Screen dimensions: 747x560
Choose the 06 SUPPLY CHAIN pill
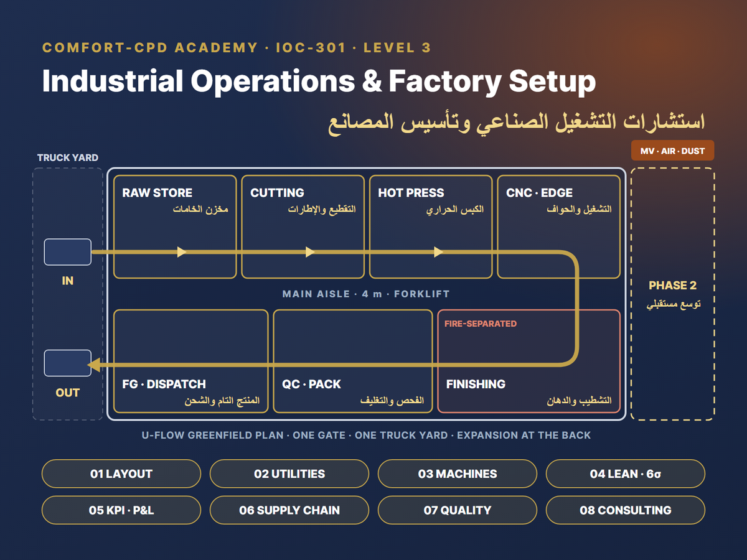click(289, 510)
